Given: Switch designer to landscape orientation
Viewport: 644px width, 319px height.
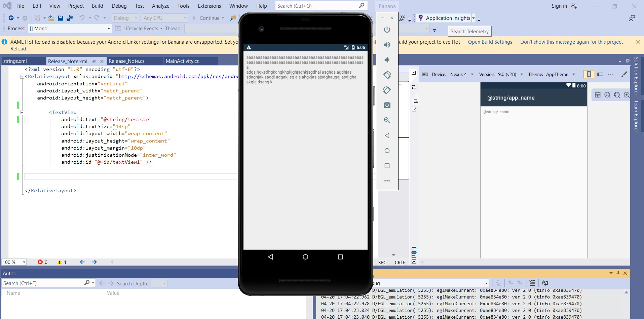Looking at the screenshot, I should [600, 74].
